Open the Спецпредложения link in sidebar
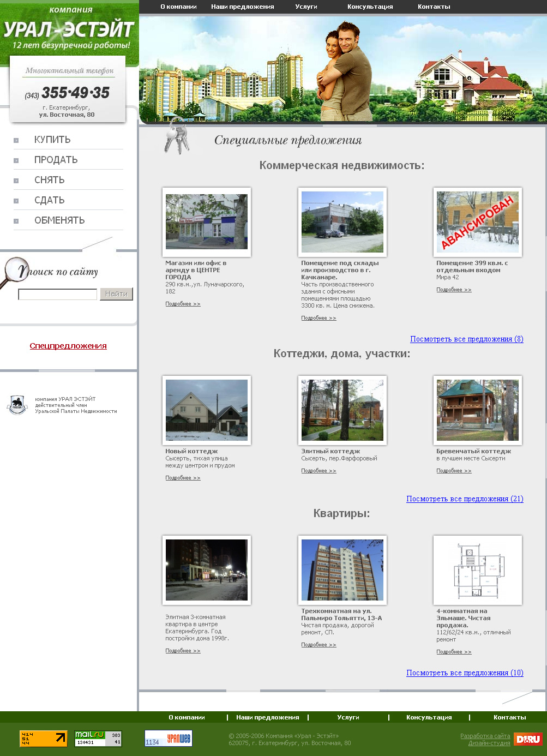 [x=68, y=346]
